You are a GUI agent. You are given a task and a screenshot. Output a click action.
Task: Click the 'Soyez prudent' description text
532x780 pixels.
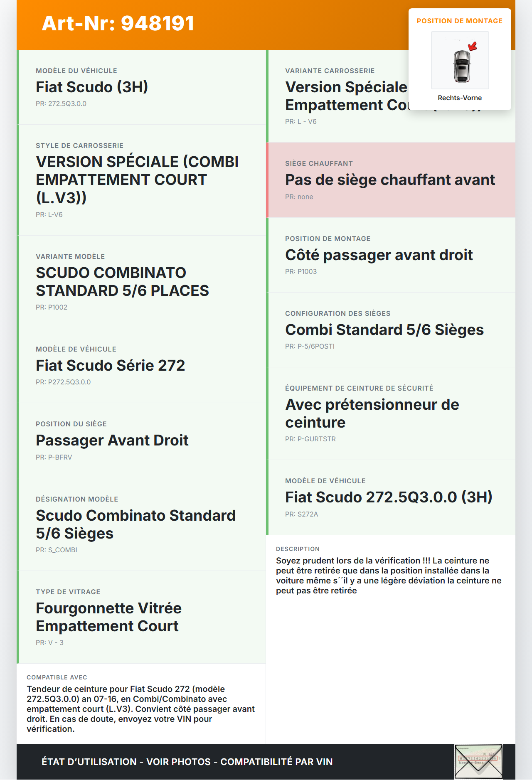pos(388,575)
